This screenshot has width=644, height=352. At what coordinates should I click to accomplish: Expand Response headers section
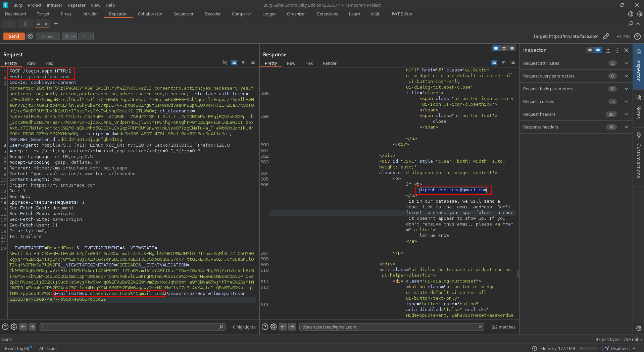[x=626, y=127]
